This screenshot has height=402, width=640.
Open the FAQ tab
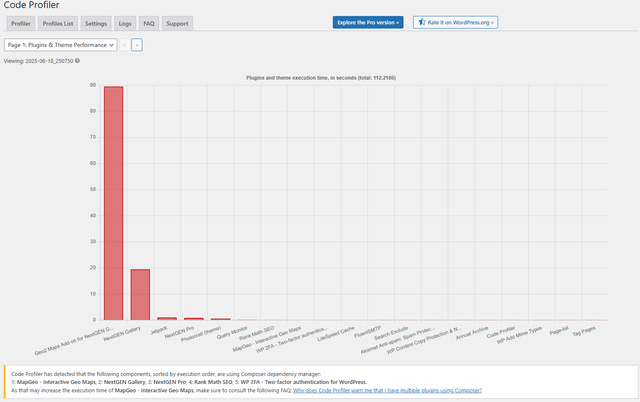(x=149, y=24)
